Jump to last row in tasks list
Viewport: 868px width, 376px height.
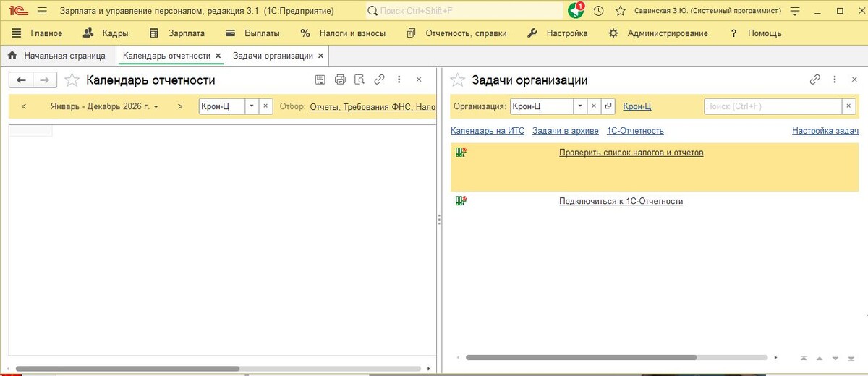(851, 358)
